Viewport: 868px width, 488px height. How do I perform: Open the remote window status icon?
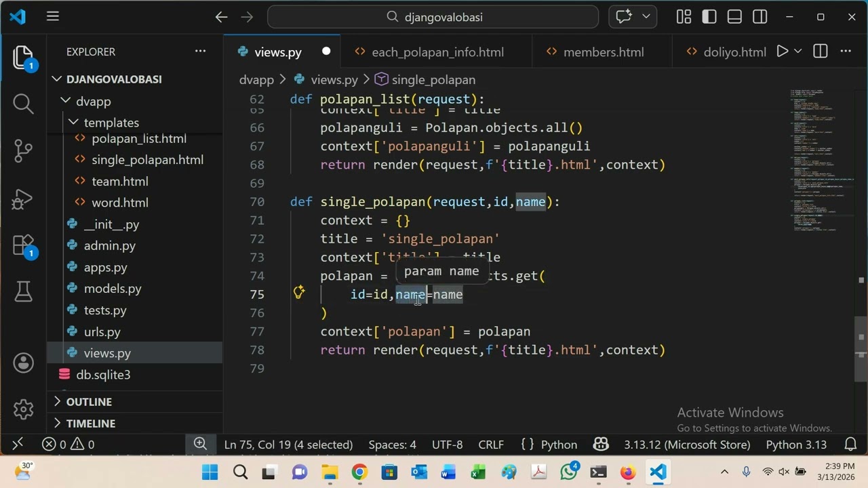pos(18,444)
